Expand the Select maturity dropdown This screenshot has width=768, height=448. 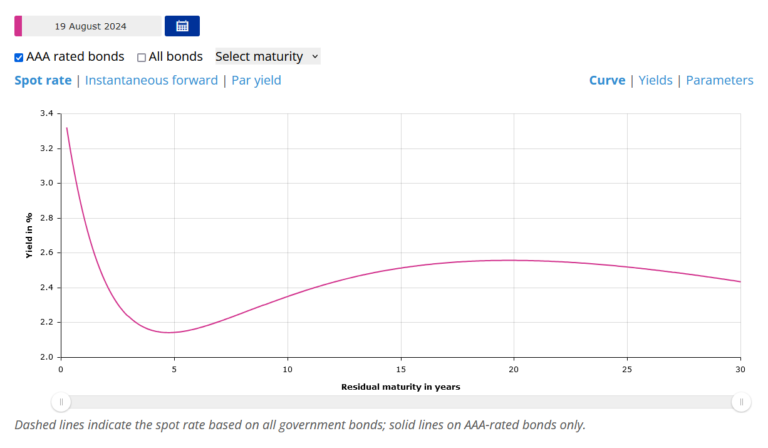[x=267, y=56]
